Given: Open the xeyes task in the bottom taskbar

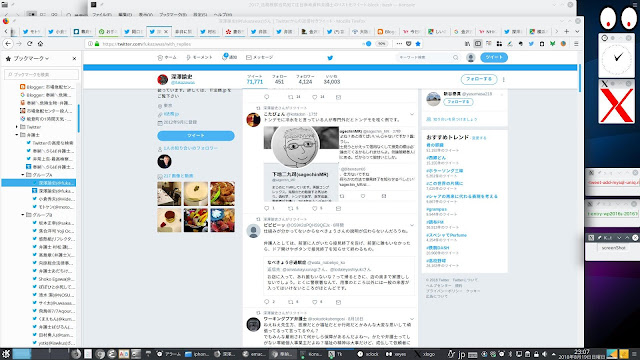Looking at the screenshot, I should pyautogui.click(x=396, y=354).
